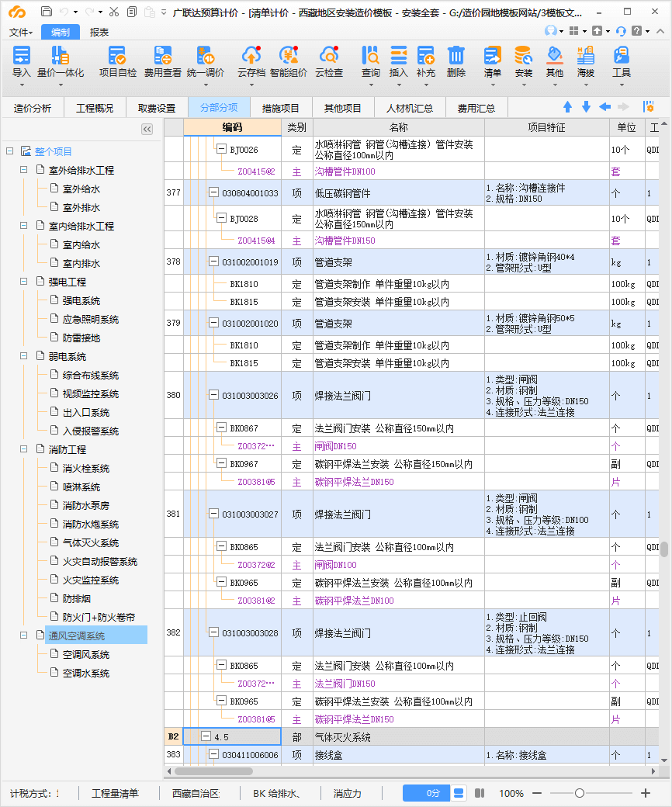Viewport: 672px width, 807px height.
Task: Collapse row 031003003026 焊接法兰阀门
Action: (x=213, y=395)
